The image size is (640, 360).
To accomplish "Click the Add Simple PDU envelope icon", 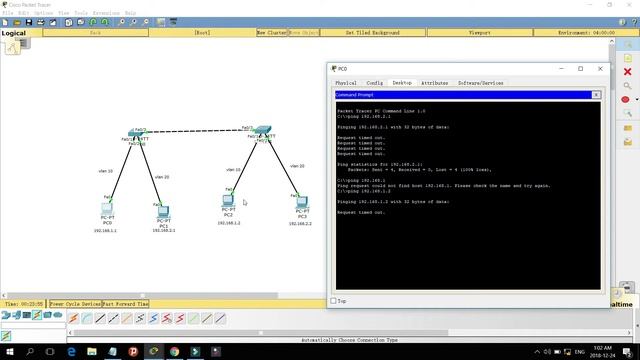I will click(x=627, y=128).
